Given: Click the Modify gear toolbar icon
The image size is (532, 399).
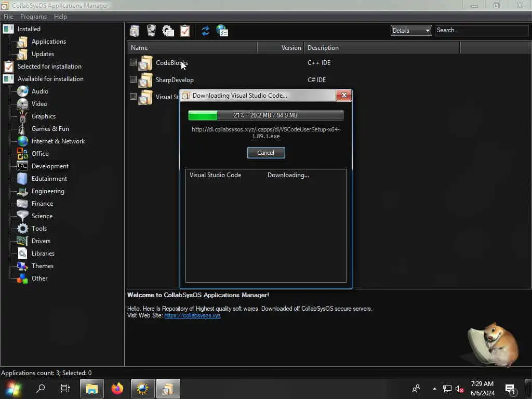Looking at the screenshot, I should point(168,31).
